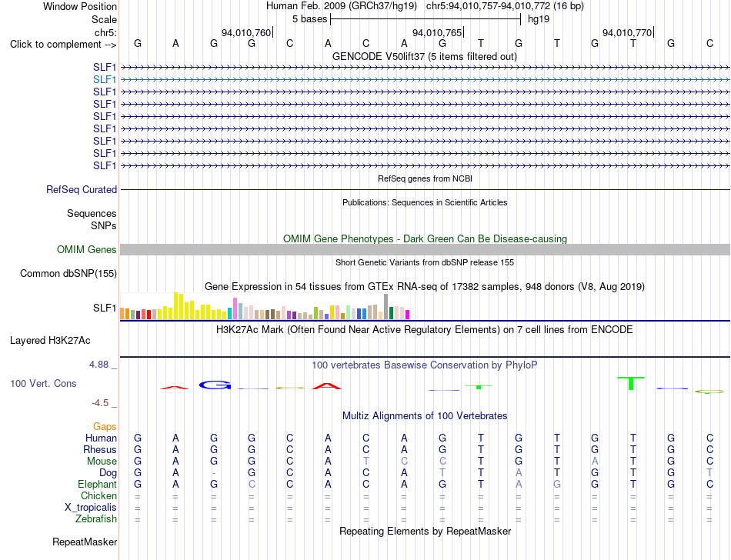Click the -4.5 lower scale value

point(100,403)
